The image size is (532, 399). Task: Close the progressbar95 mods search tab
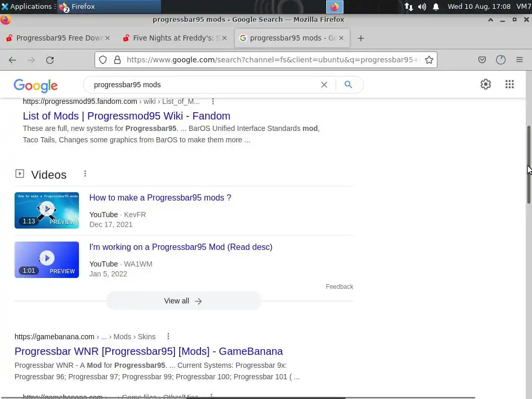[341, 38]
